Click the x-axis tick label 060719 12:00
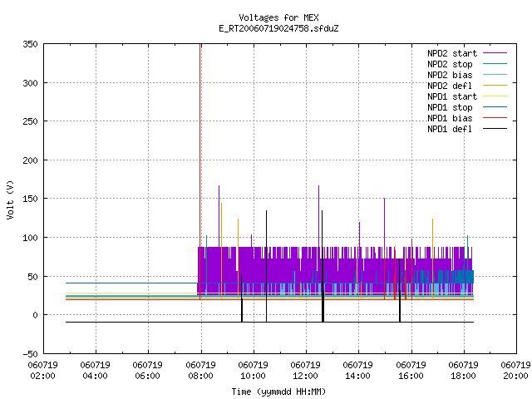This screenshot has height=399, width=532. click(x=305, y=371)
